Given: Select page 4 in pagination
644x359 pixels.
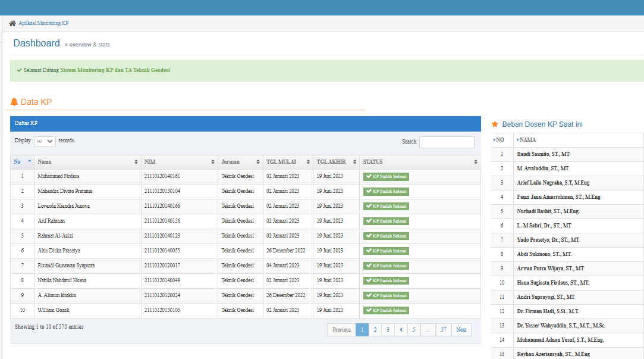Looking at the screenshot, I should [401, 330].
